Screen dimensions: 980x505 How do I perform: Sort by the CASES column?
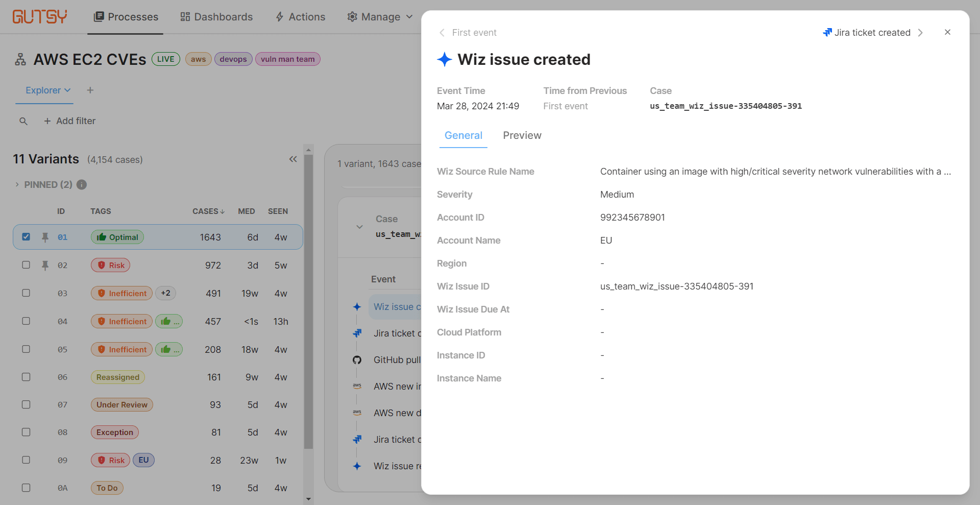pyautogui.click(x=208, y=211)
